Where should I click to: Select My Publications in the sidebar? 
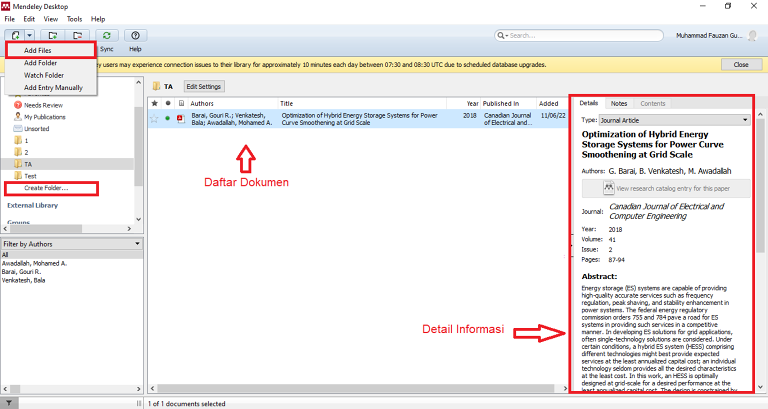click(x=45, y=117)
